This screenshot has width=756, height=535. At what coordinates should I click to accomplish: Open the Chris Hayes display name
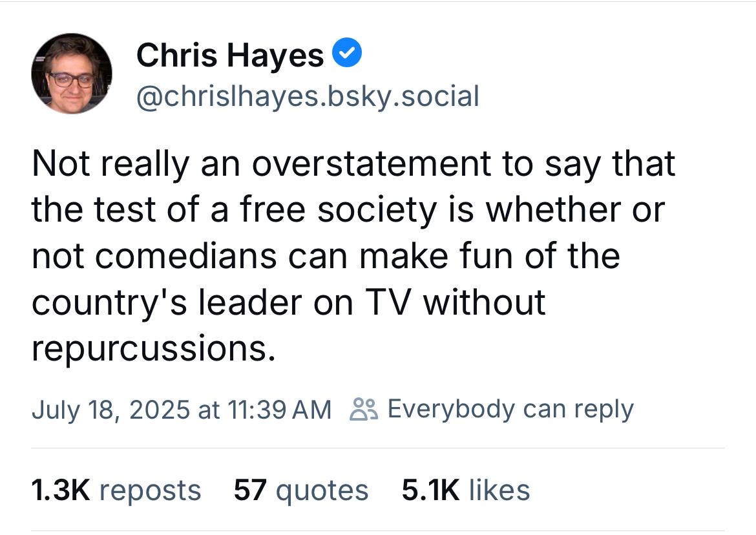[x=229, y=55]
